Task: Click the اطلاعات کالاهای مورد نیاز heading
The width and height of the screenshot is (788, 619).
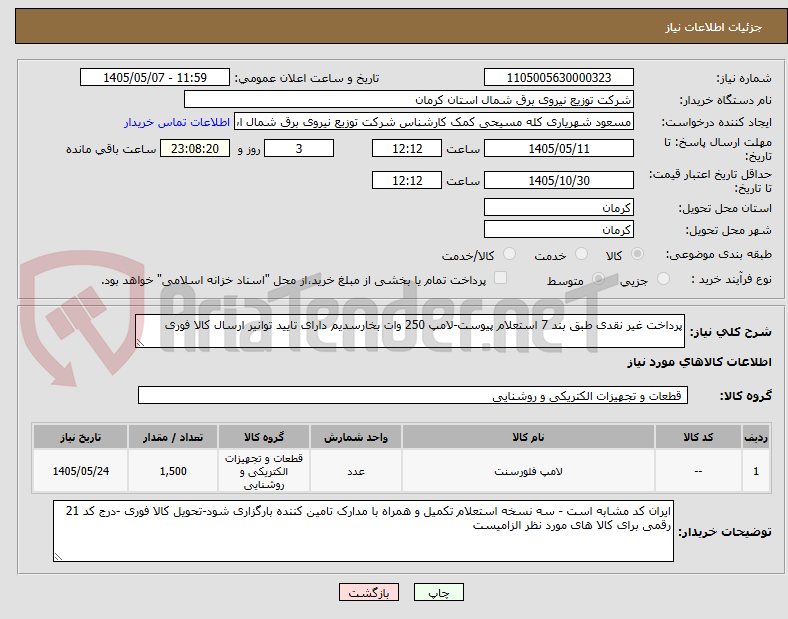Action: [699, 362]
